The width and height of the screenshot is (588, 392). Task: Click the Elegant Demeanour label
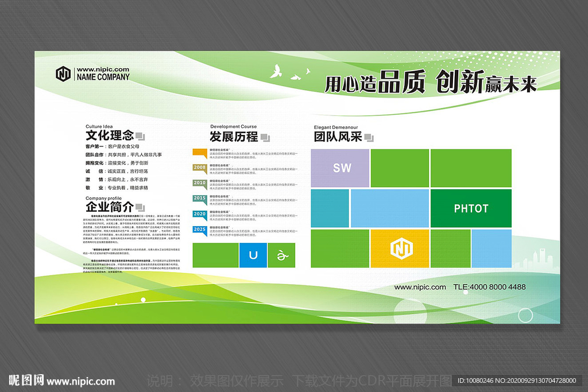pos(336,127)
